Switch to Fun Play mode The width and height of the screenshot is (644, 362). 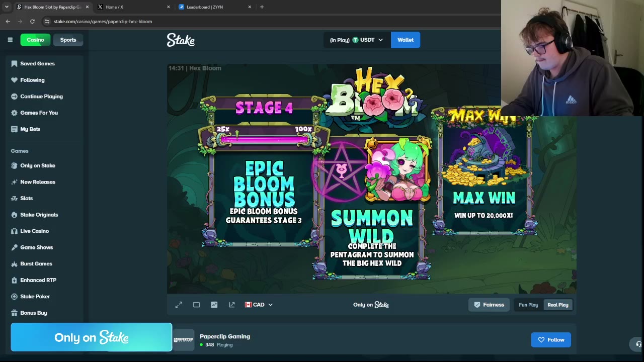click(528, 305)
